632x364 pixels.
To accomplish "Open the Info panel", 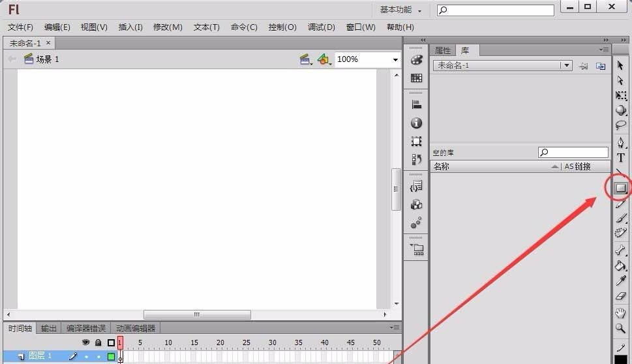I will pos(416,123).
